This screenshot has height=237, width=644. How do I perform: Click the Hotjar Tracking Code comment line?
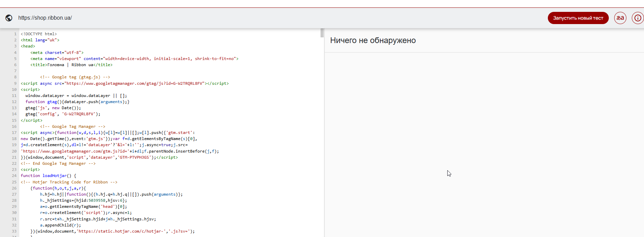69,182
